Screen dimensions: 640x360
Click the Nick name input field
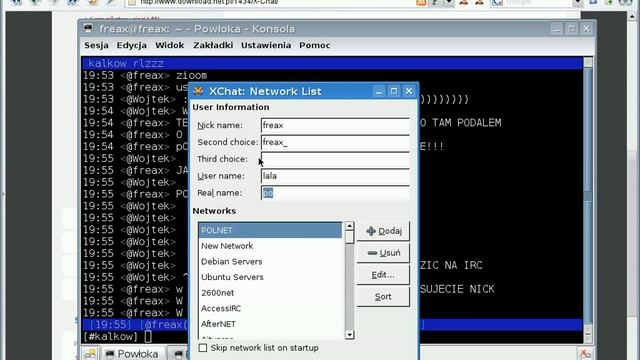coord(335,125)
